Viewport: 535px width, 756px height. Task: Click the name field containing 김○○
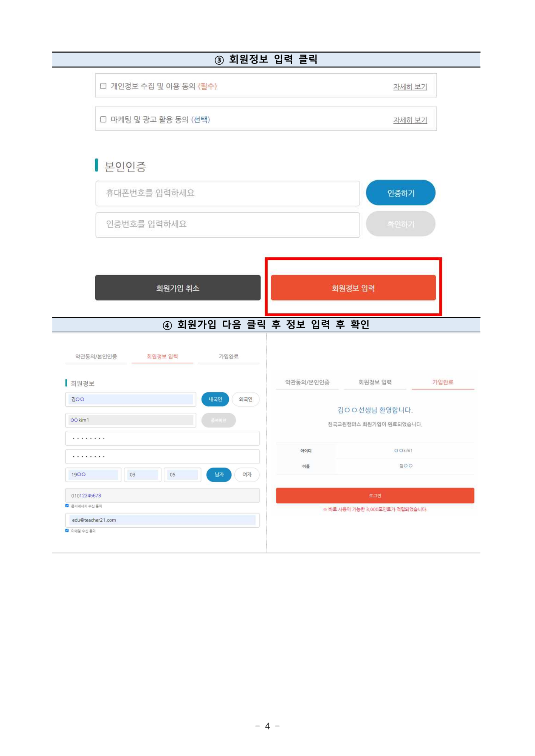131,400
